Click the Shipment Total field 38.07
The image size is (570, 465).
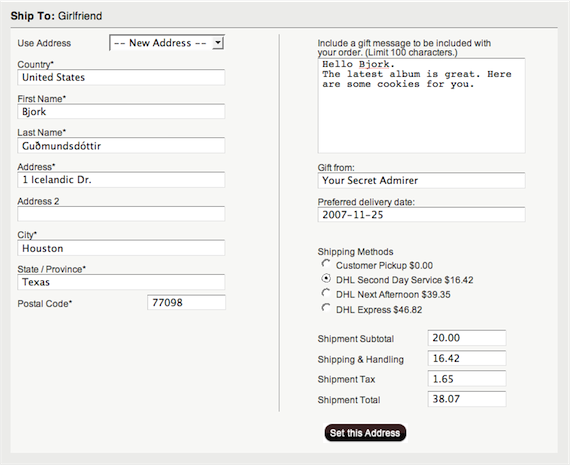click(x=467, y=399)
